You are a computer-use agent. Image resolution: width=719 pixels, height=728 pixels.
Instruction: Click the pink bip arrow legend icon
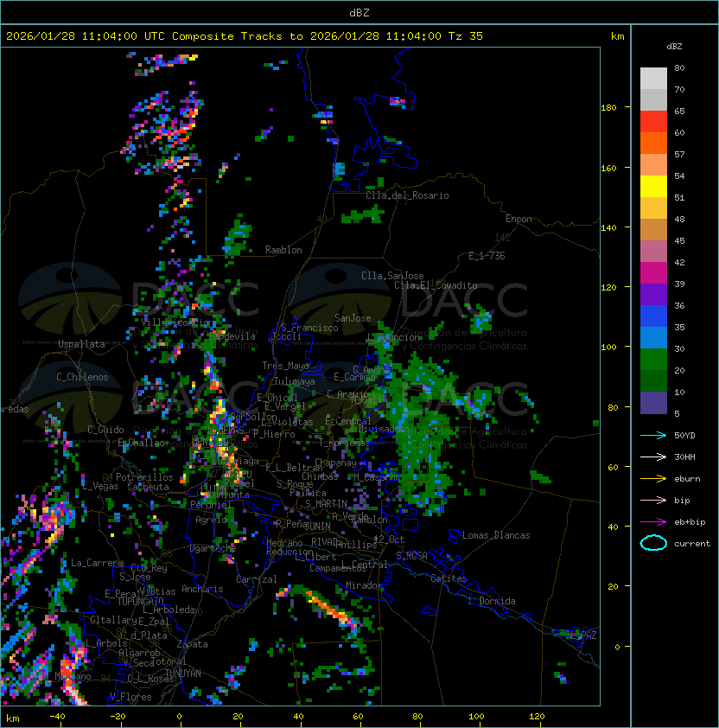(653, 500)
